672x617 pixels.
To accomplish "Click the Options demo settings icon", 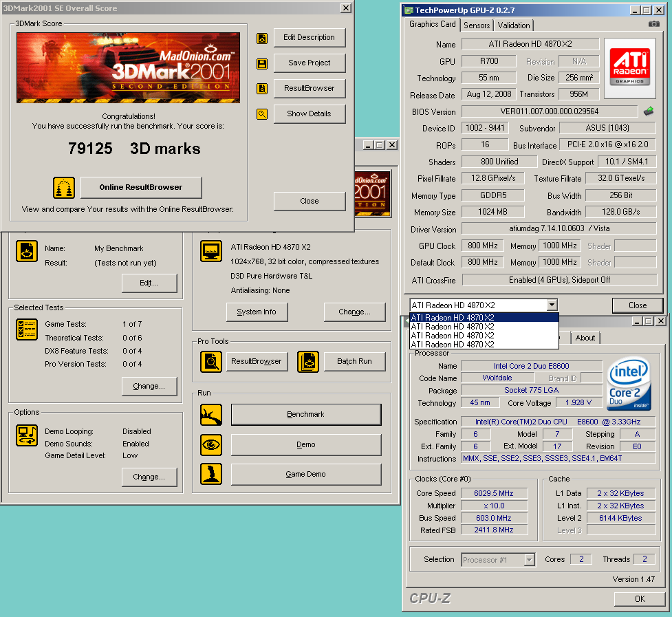I will click(x=27, y=435).
